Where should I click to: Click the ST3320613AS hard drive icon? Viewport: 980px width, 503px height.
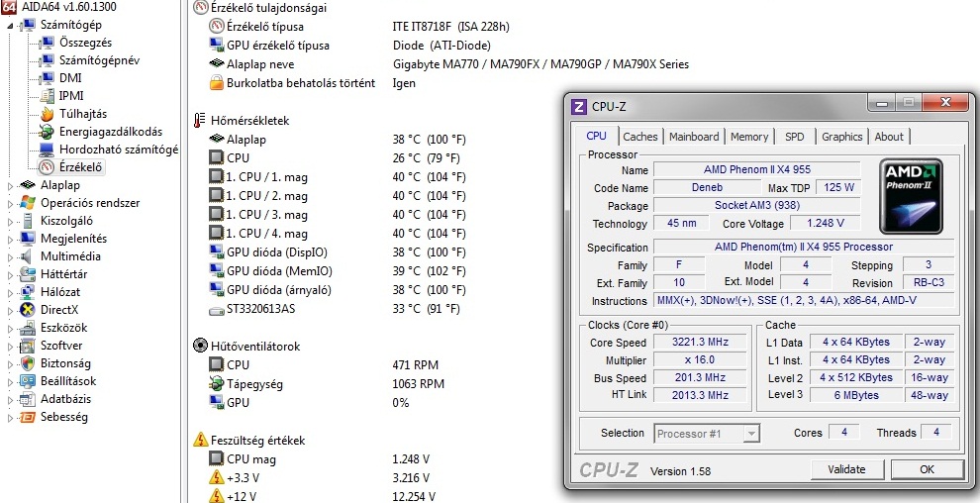tap(216, 309)
